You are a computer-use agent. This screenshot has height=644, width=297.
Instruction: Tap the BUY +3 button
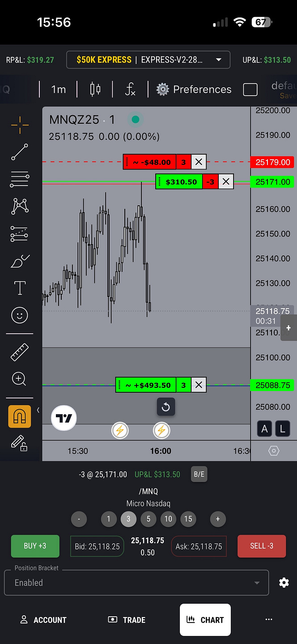[x=35, y=546]
